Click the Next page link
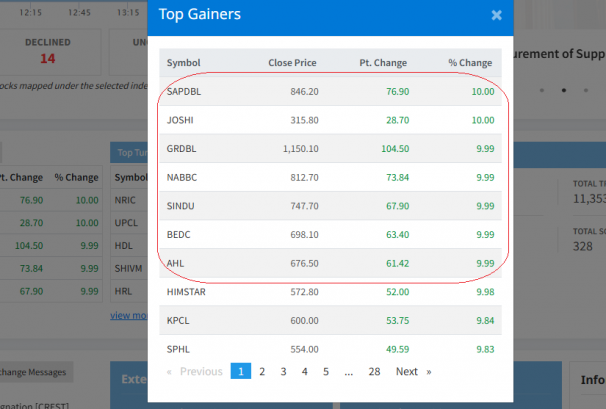This screenshot has width=606, height=409. 406,371
